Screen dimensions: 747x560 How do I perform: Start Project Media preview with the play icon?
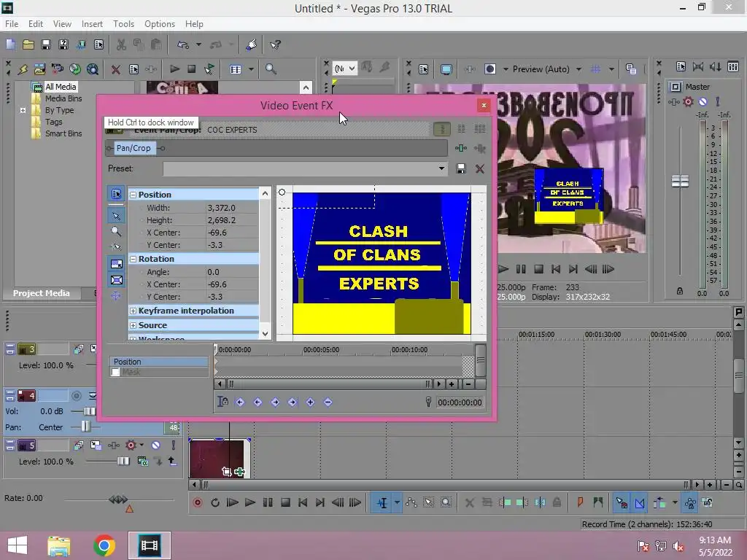174,69
